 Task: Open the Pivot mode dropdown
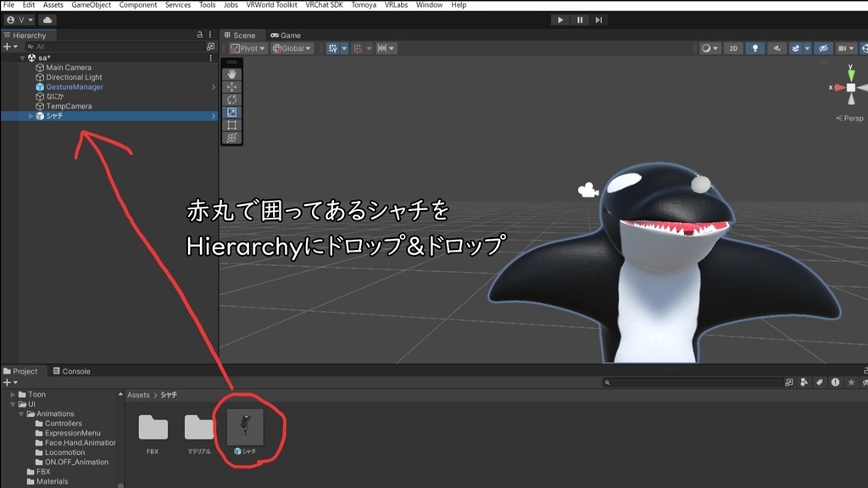247,48
